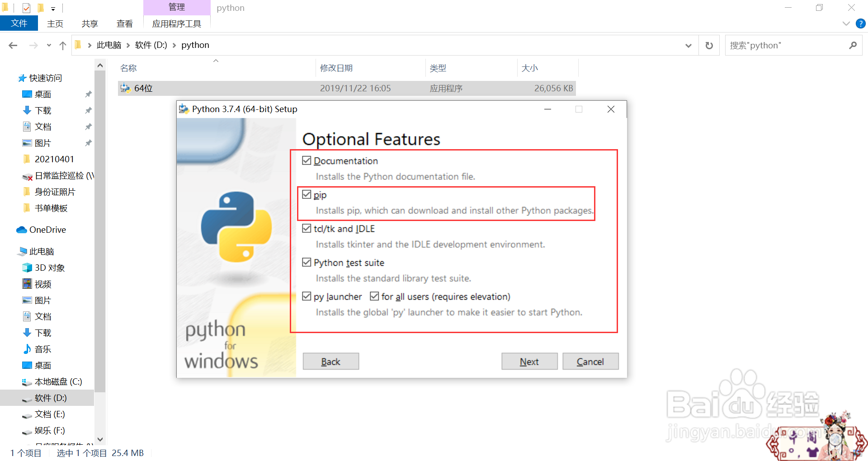Close the Python Setup dialog

(x=611, y=109)
